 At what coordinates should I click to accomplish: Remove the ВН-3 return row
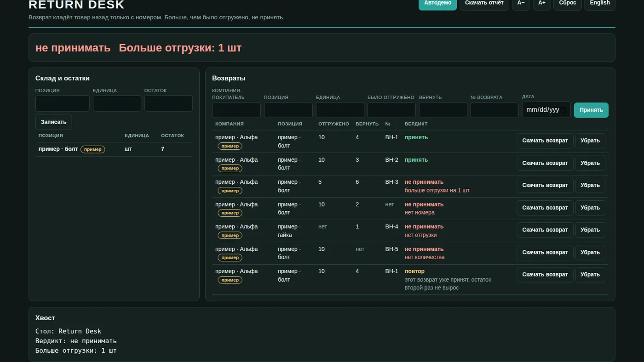click(590, 185)
